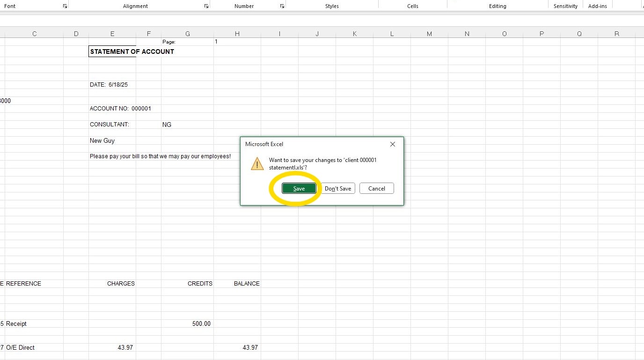Select column F header

[149, 34]
